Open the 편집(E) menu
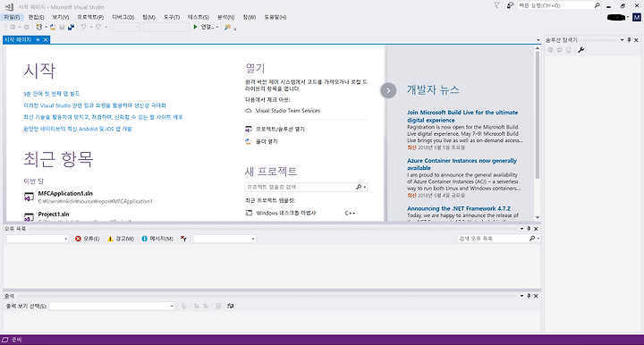644x345 pixels. pyautogui.click(x=36, y=17)
